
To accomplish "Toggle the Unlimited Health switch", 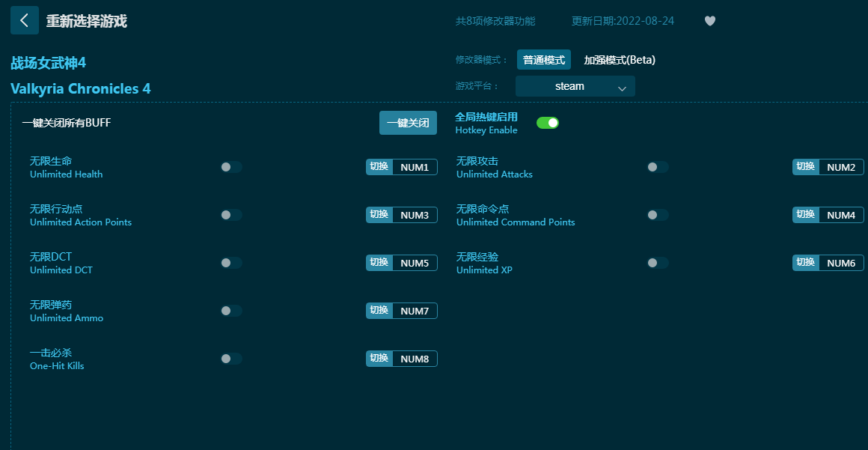I will coord(231,167).
